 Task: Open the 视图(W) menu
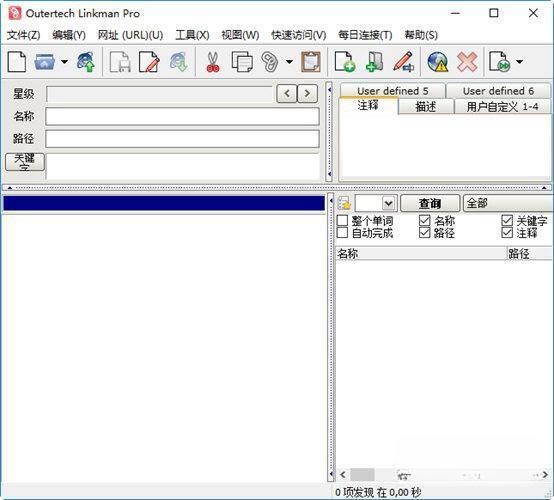pyautogui.click(x=240, y=35)
